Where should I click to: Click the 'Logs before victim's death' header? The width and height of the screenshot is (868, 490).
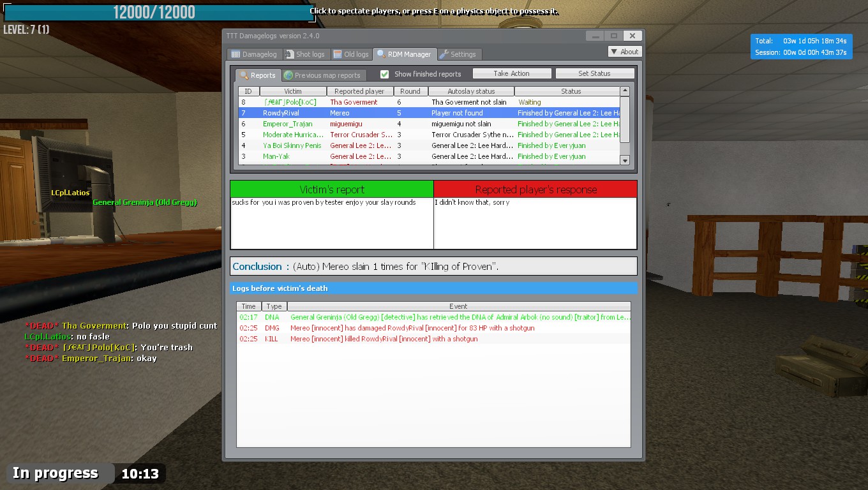433,288
